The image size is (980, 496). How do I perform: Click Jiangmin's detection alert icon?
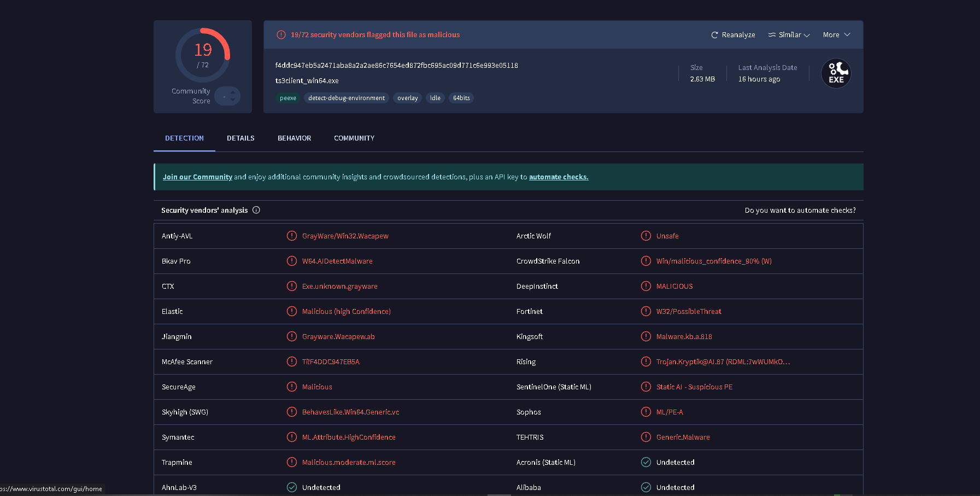point(292,337)
